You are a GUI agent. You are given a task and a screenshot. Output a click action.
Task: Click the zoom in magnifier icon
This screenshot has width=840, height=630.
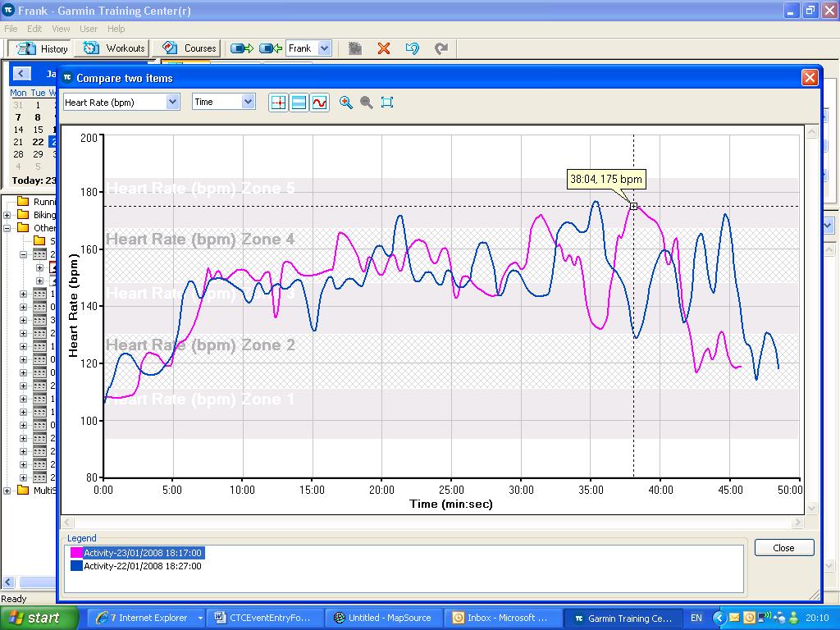click(x=346, y=103)
